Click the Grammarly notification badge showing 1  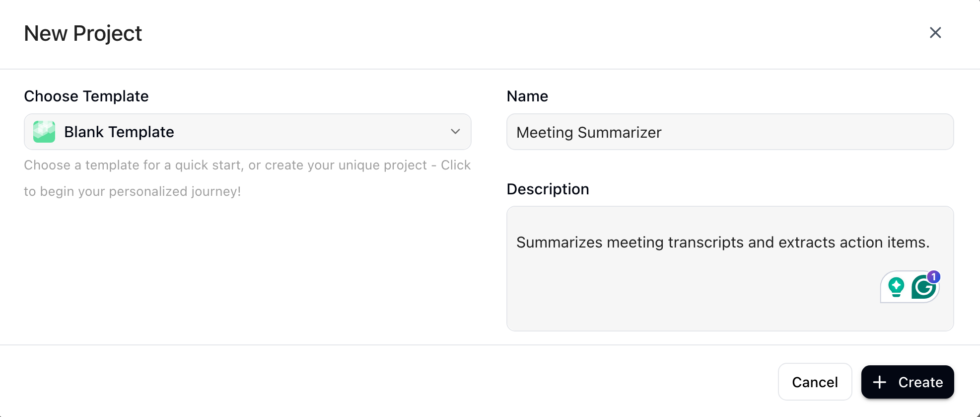934,276
